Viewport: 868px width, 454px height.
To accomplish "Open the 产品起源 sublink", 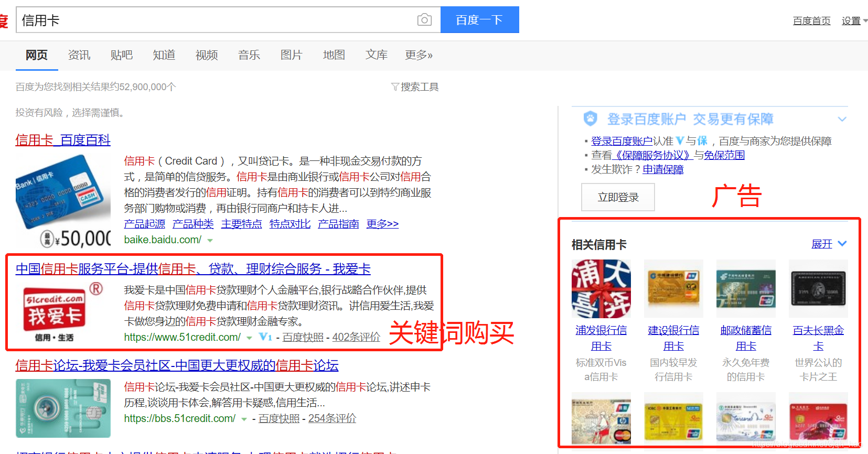I will click(x=145, y=224).
